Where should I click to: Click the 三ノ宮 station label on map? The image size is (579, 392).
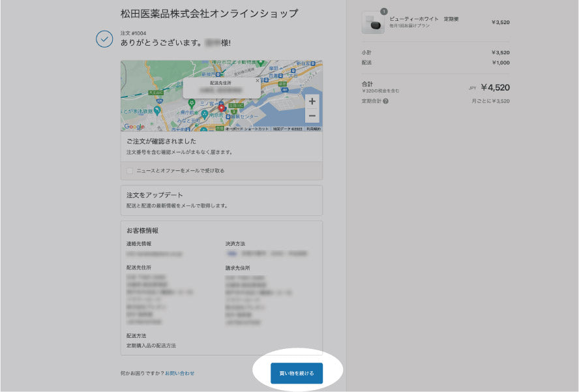click(x=207, y=104)
